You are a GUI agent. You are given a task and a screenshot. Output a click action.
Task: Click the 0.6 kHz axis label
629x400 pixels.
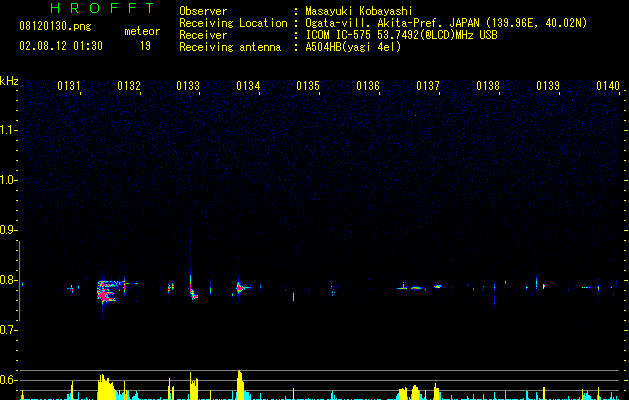tap(8, 380)
